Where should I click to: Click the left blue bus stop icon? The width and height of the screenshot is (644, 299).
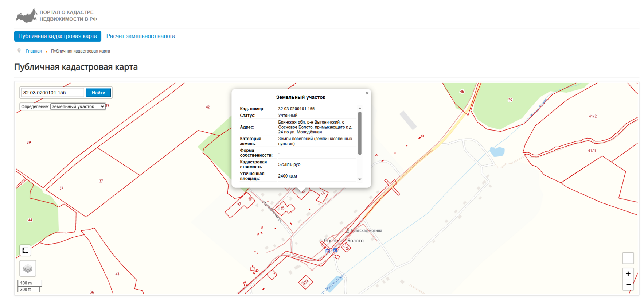[327, 251]
